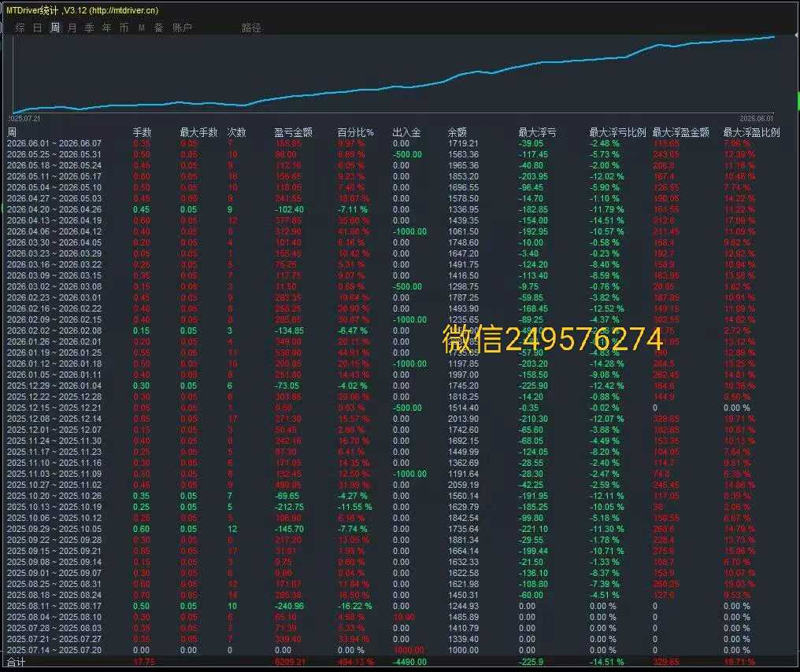This screenshot has width=800, height=672.
Task: Click the -203.95 max floating loss value
Action: tap(533, 176)
